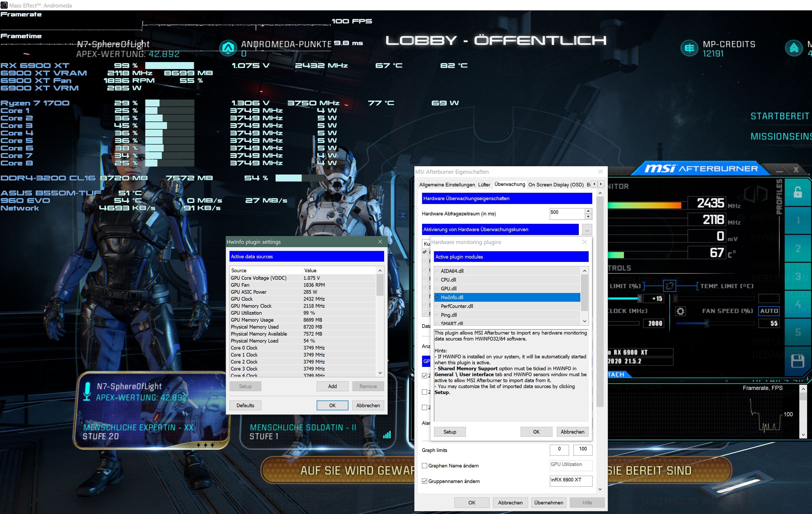Click Setup in Hardware monitoring plugins
Screen dimensions: 812x514
click(450, 432)
